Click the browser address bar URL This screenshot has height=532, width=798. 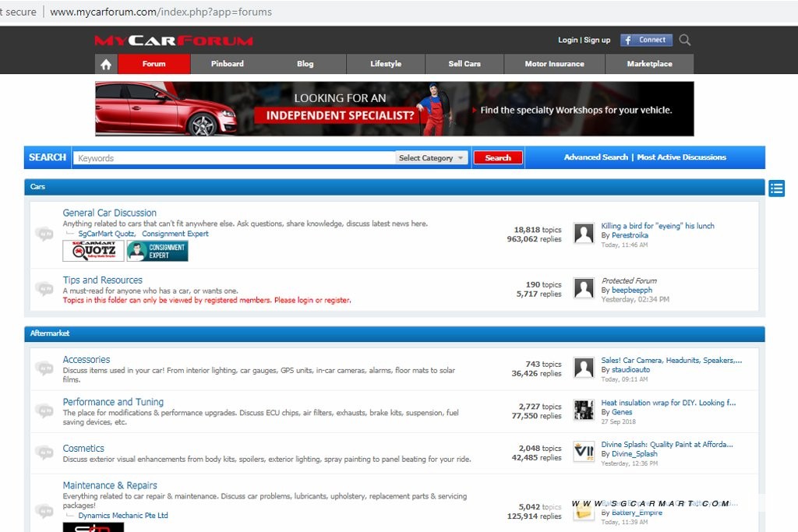coord(161,12)
